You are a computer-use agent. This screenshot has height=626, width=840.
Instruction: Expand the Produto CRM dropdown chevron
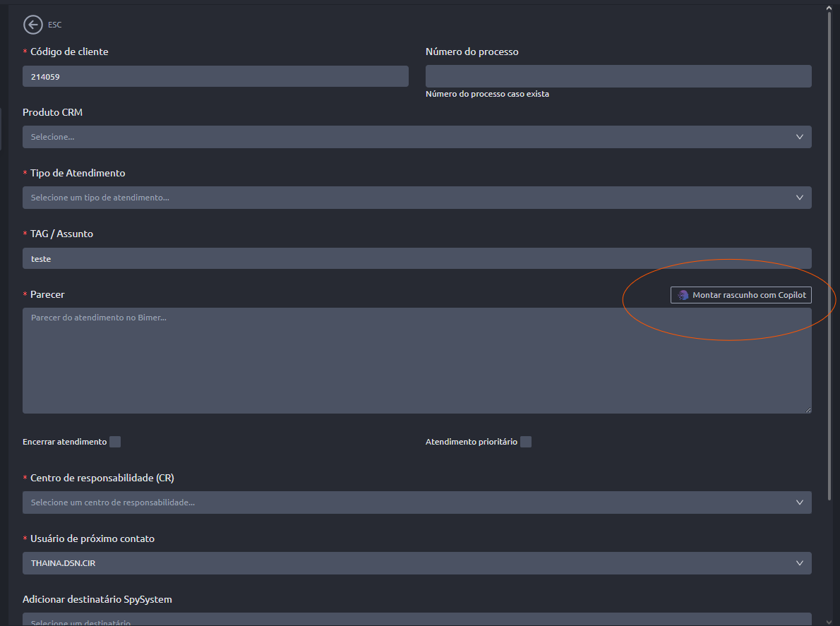coord(799,137)
